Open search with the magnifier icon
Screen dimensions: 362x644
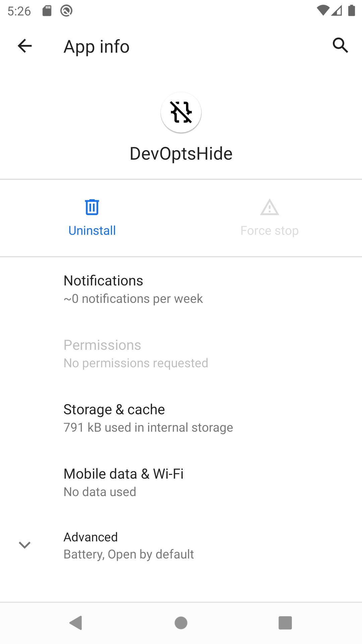click(340, 45)
